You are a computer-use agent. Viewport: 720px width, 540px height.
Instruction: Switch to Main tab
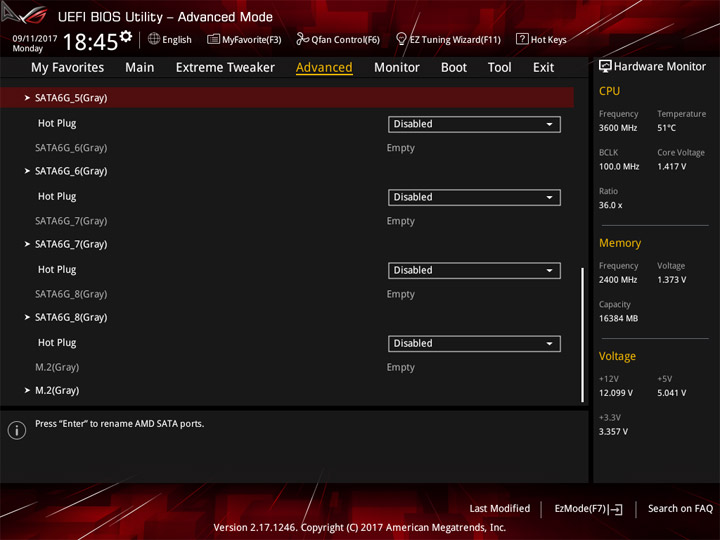point(140,68)
